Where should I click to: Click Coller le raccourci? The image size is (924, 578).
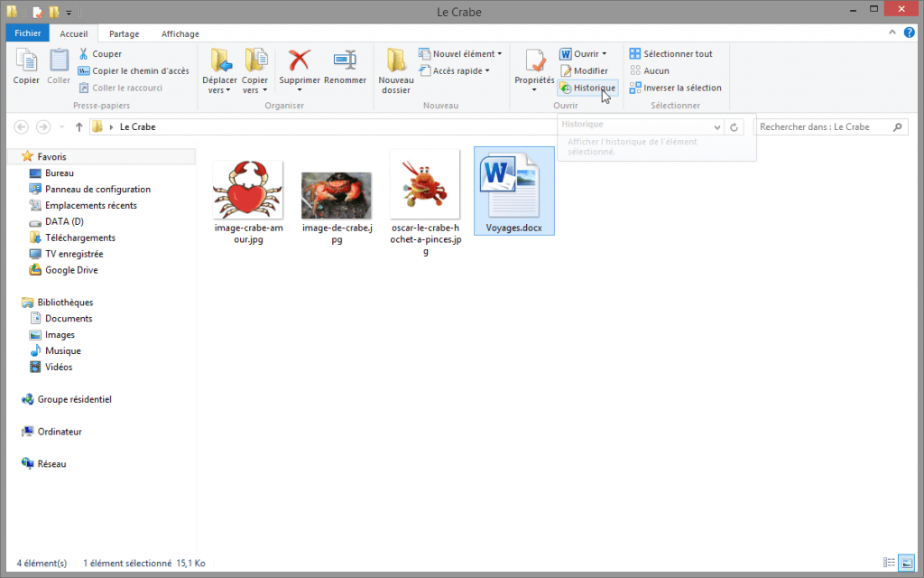pos(121,88)
